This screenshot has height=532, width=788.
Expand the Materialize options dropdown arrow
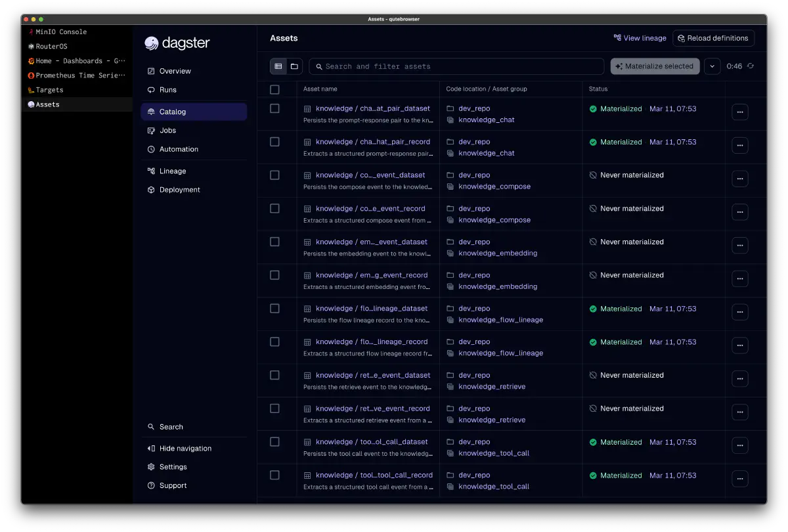(x=712, y=66)
